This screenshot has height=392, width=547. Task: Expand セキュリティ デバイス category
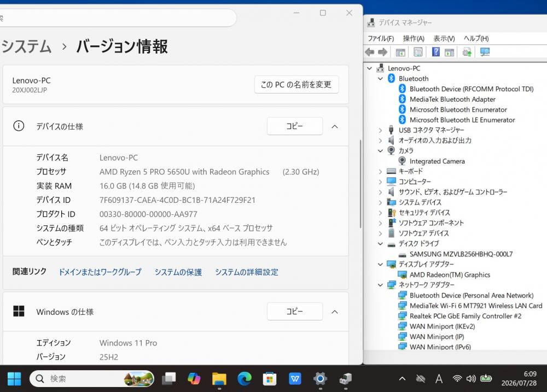coord(380,213)
